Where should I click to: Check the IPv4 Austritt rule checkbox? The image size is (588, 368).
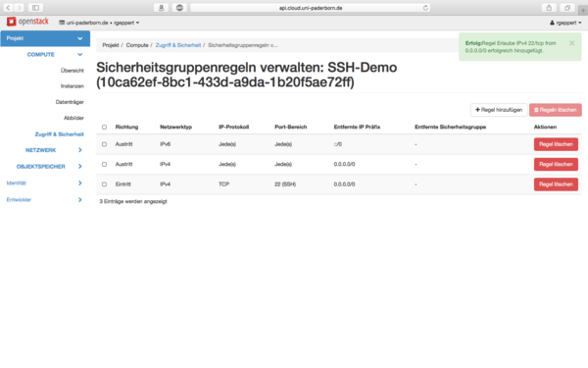[x=104, y=164]
